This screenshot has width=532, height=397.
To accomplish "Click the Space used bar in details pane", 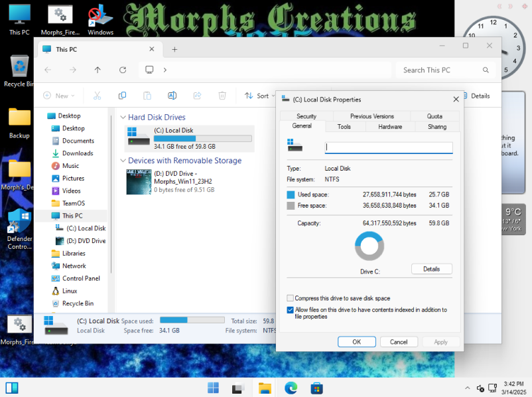I will pyautogui.click(x=192, y=320).
